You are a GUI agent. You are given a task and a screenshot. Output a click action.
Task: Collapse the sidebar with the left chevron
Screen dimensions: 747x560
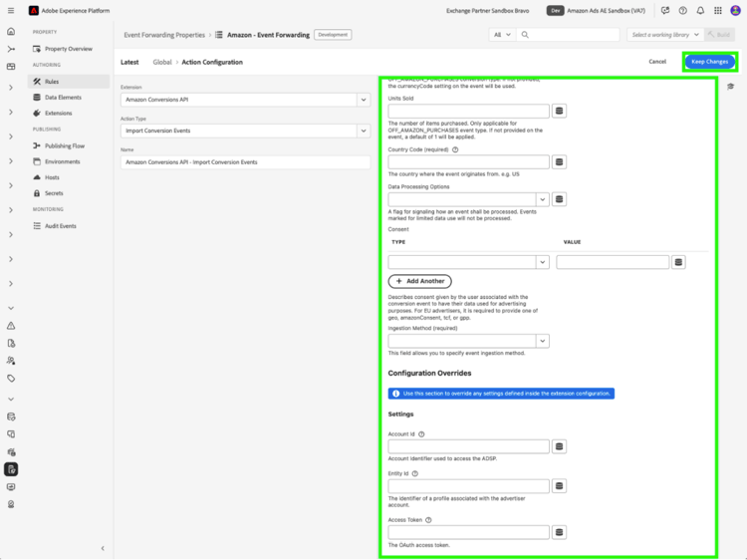[103, 549]
